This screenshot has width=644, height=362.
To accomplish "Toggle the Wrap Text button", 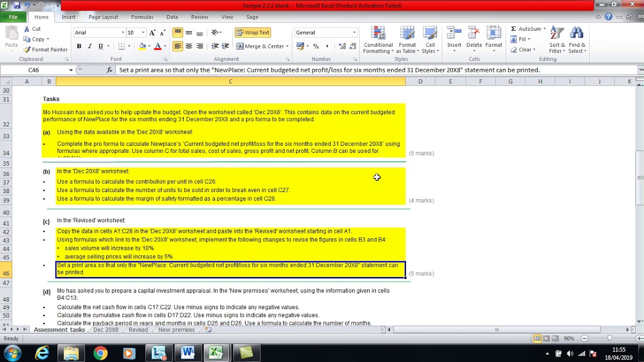I will (x=253, y=33).
